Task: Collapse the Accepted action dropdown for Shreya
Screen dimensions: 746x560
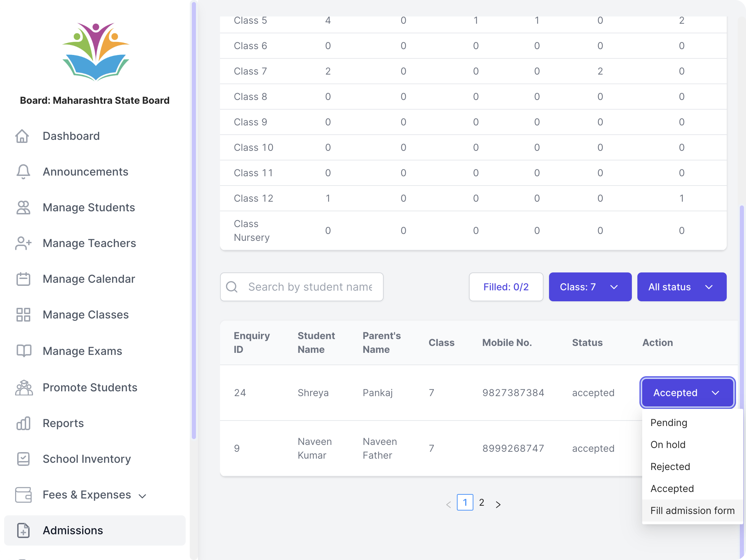Action: [x=687, y=393]
